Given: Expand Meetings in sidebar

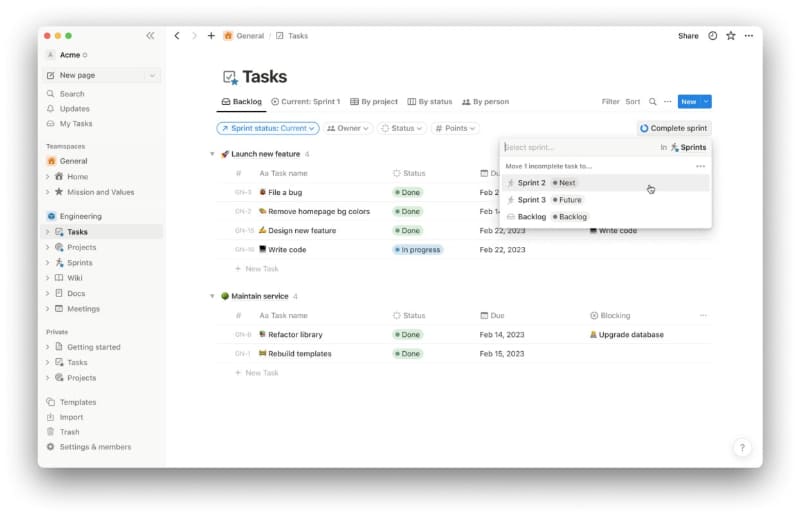Looking at the screenshot, I should pos(47,309).
